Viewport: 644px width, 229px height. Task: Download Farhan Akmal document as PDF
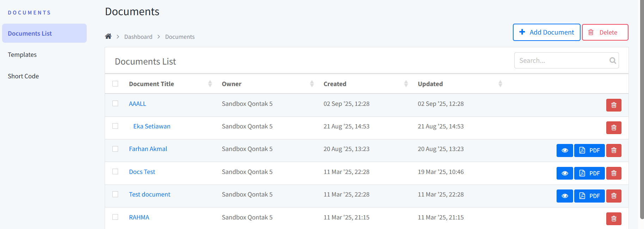point(589,150)
